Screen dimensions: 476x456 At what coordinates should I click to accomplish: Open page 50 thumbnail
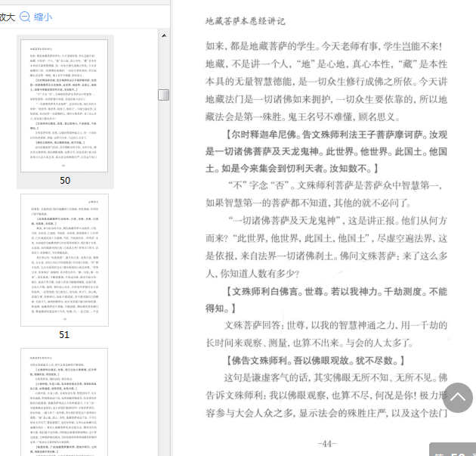pos(64,106)
